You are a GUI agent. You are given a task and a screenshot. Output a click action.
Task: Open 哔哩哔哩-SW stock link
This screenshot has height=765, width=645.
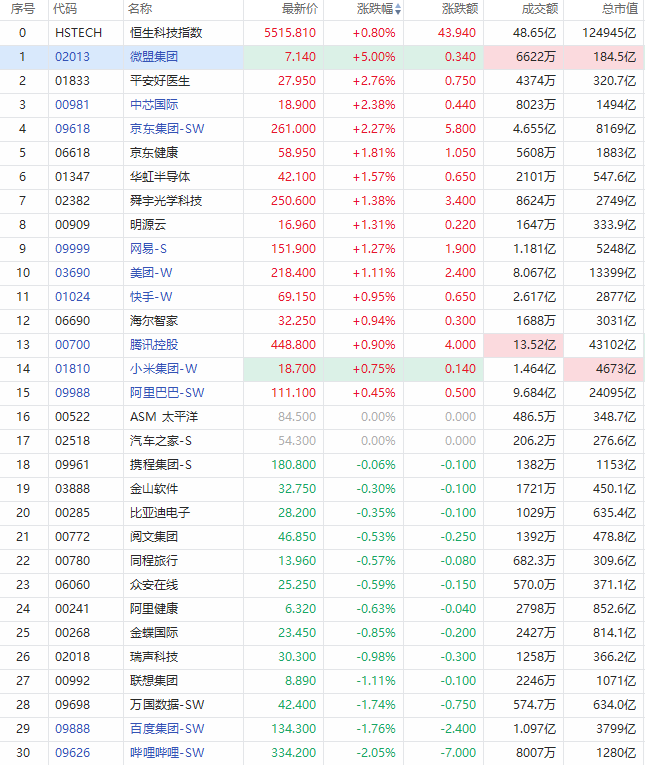pyautogui.click(x=167, y=752)
